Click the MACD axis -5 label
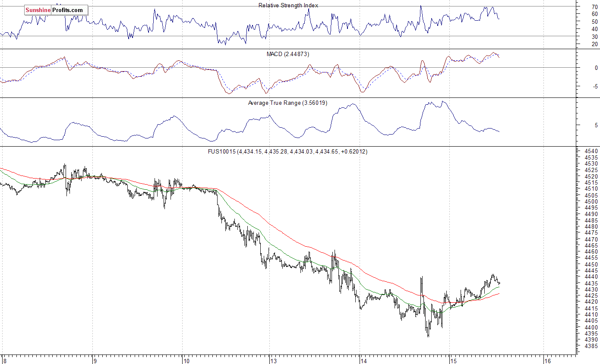Screen dimensions: 600x364 coord(595,86)
